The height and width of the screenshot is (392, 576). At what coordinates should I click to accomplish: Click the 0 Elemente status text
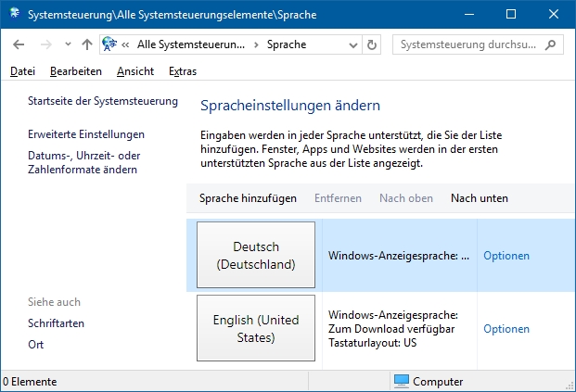30,382
